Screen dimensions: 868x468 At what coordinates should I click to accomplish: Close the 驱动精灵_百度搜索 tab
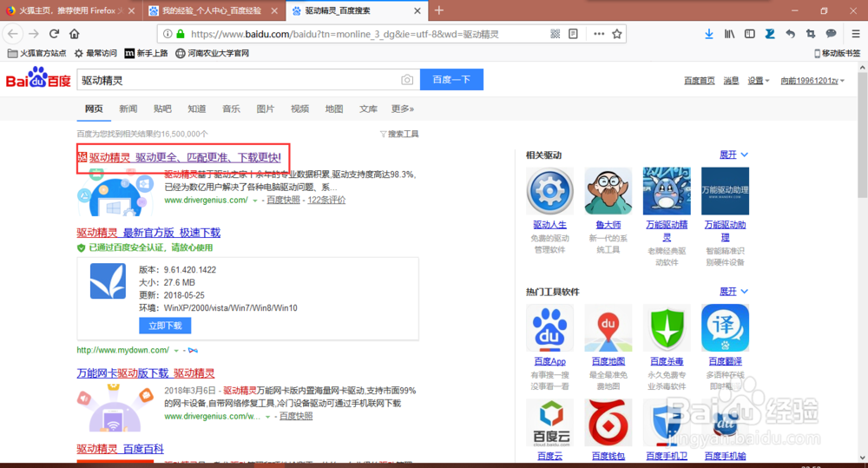(418, 10)
